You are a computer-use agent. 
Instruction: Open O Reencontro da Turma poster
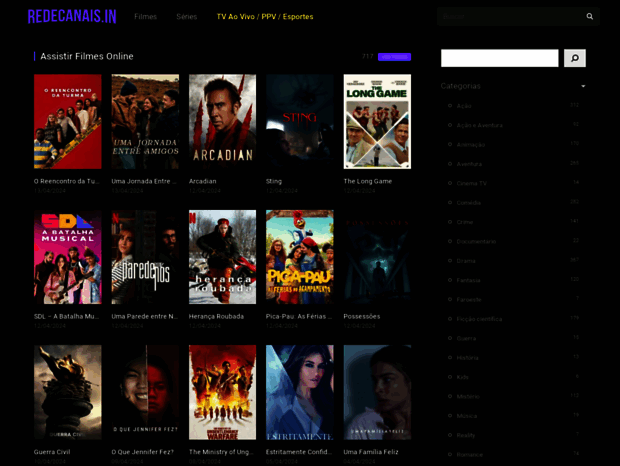(68, 121)
